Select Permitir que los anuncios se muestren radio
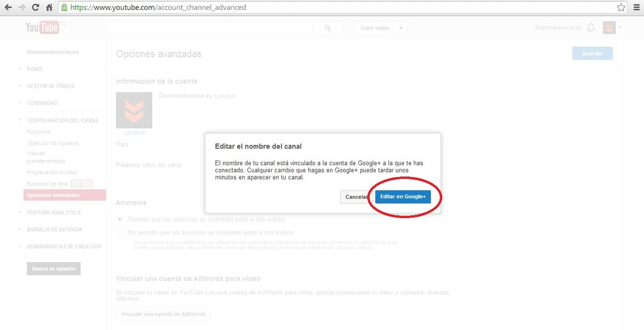Screen dimensions: 644x330 119,219
